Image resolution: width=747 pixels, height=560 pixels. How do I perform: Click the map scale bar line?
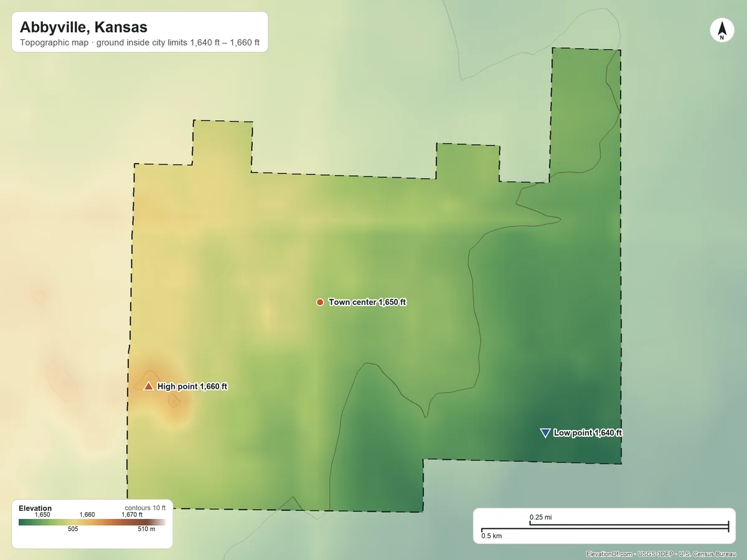click(604, 528)
